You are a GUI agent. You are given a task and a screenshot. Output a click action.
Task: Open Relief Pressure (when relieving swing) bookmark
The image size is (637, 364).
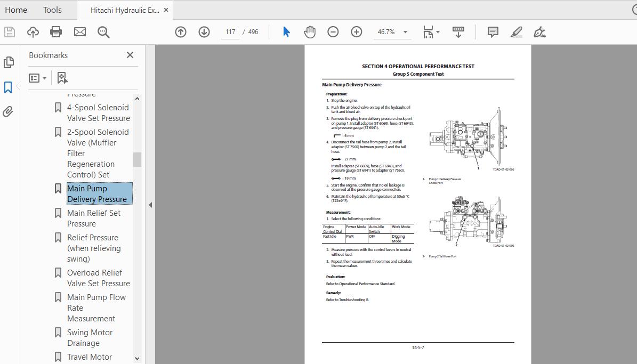(94, 248)
